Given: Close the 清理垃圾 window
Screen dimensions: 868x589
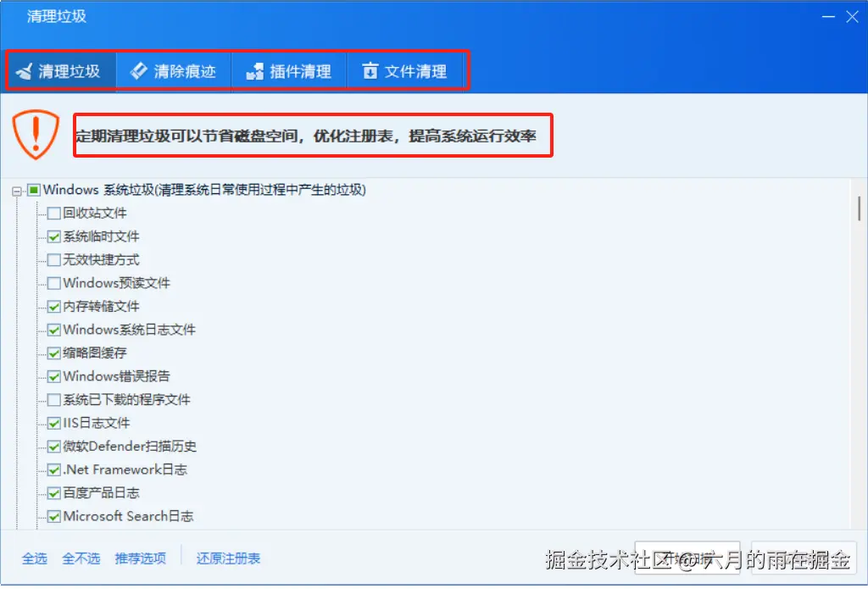Looking at the screenshot, I should [x=852, y=17].
